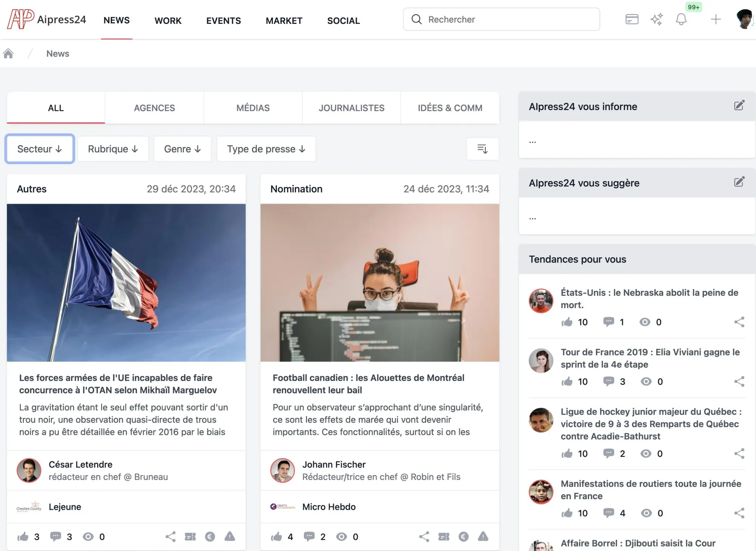Expand the Secteur filter dropdown
The height and width of the screenshot is (551, 756).
point(40,149)
